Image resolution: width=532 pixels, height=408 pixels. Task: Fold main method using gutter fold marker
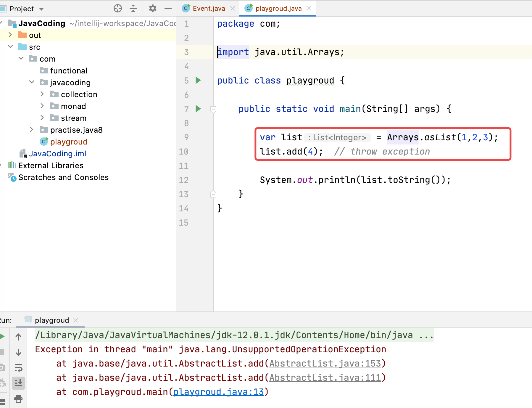click(x=213, y=109)
